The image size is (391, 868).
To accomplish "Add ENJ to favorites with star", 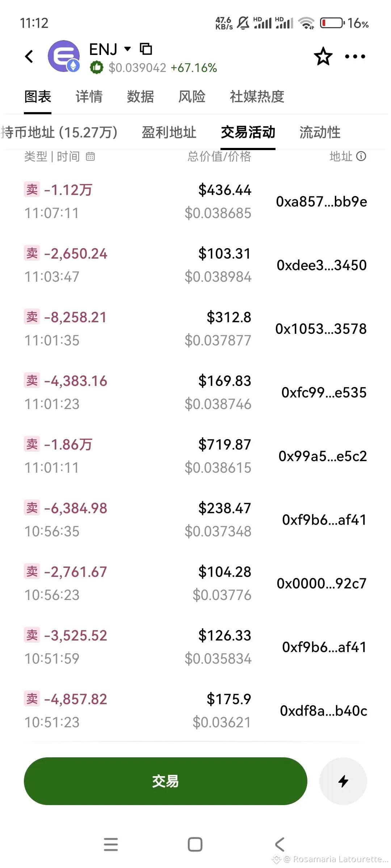I will pyautogui.click(x=323, y=56).
